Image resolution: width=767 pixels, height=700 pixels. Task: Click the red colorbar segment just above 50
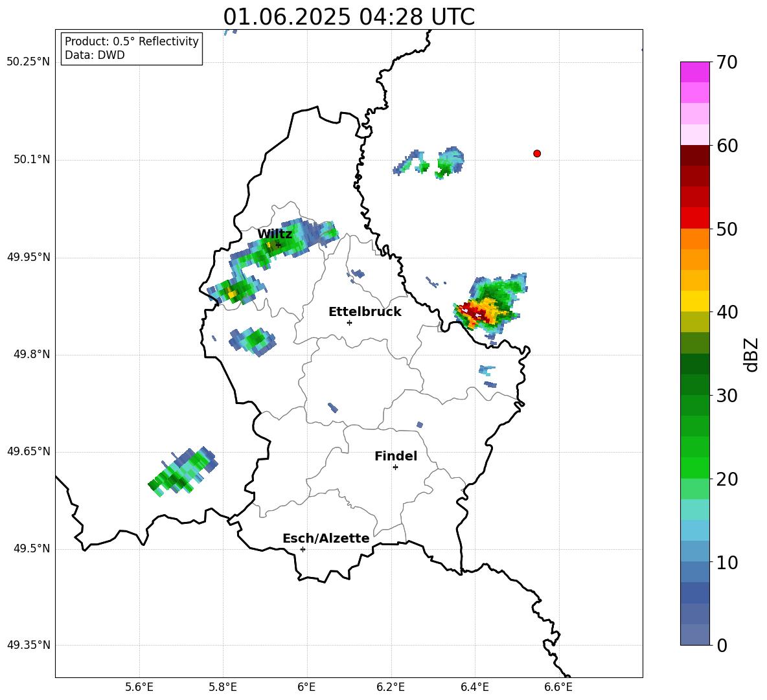(x=694, y=218)
